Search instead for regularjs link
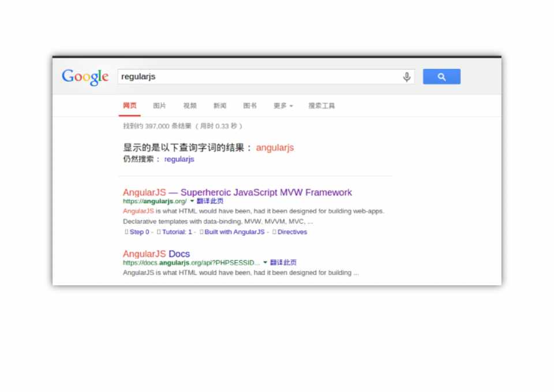 click(x=179, y=159)
